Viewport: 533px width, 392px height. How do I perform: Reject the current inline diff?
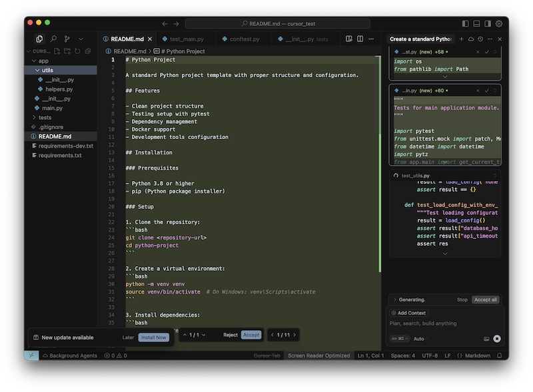pos(230,335)
